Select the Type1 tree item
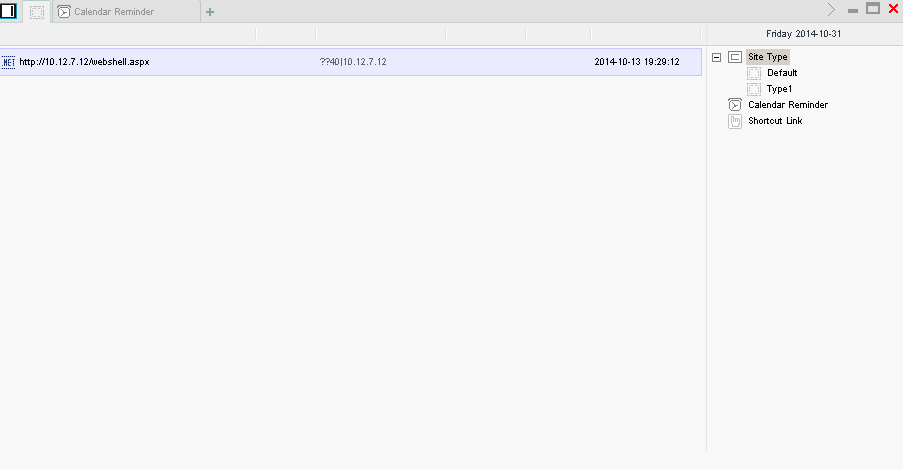This screenshot has width=903, height=469. [779, 89]
